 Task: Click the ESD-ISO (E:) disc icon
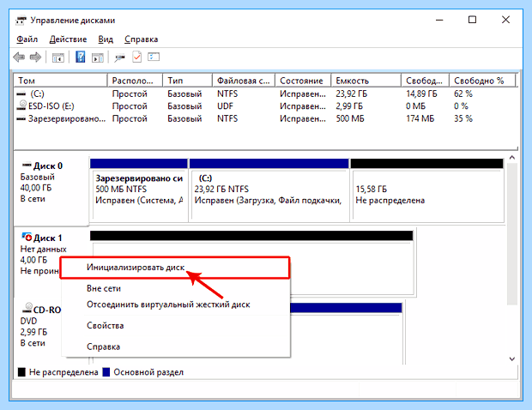click(x=21, y=106)
